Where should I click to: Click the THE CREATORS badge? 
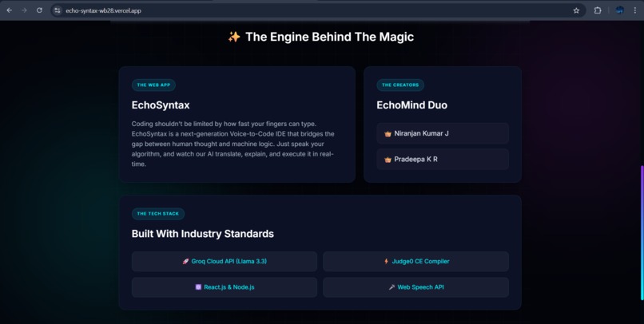click(x=400, y=85)
